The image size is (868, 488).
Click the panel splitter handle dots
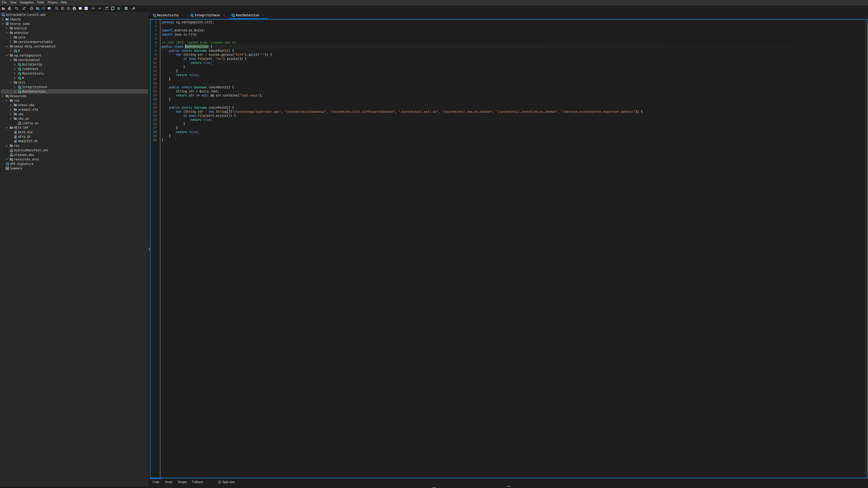(149, 249)
